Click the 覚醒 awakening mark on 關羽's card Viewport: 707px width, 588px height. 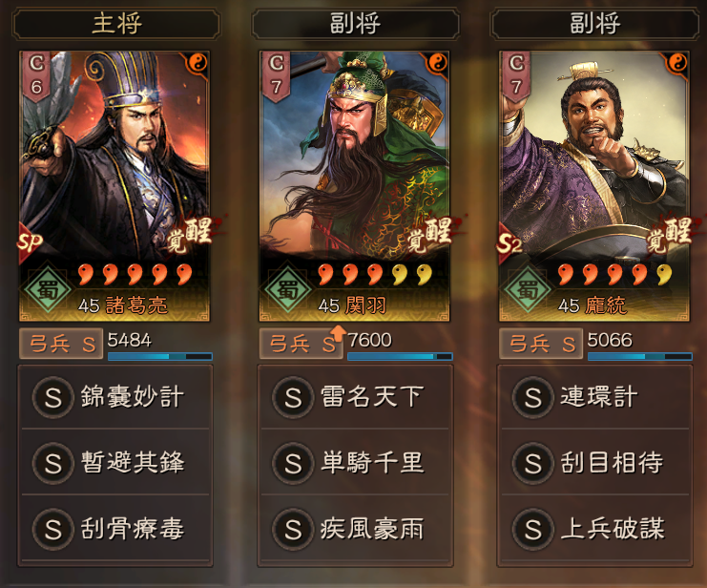[x=429, y=234]
